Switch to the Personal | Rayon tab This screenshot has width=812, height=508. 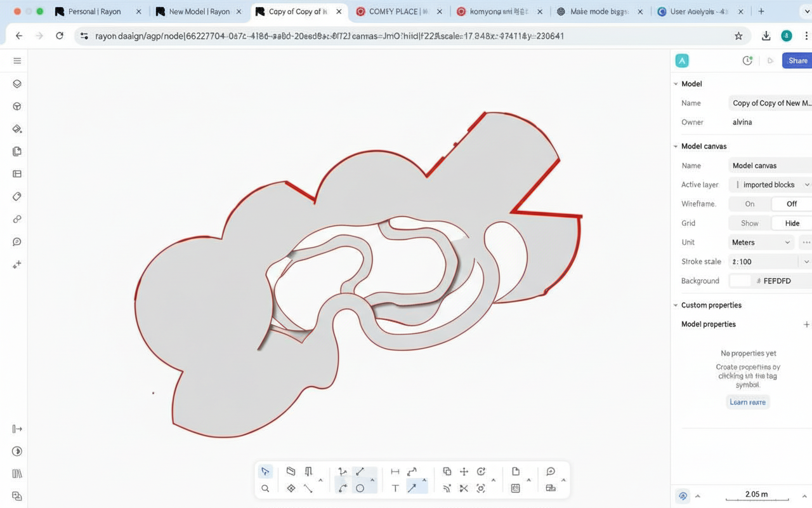pyautogui.click(x=95, y=11)
